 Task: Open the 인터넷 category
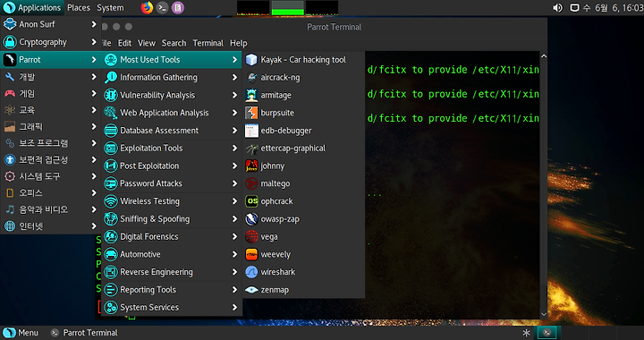pyautogui.click(x=50, y=225)
